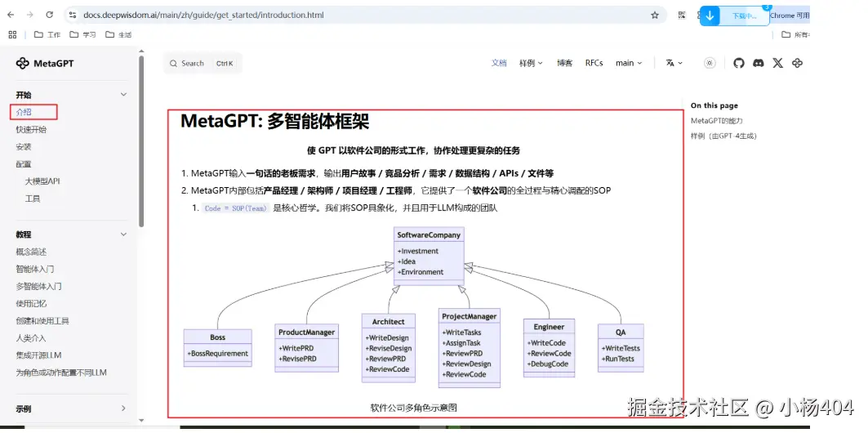Image resolution: width=868 pixels, height=433 pixels.
Task: Open the 人类介入 tutorial page
Action: click(31, 337)
